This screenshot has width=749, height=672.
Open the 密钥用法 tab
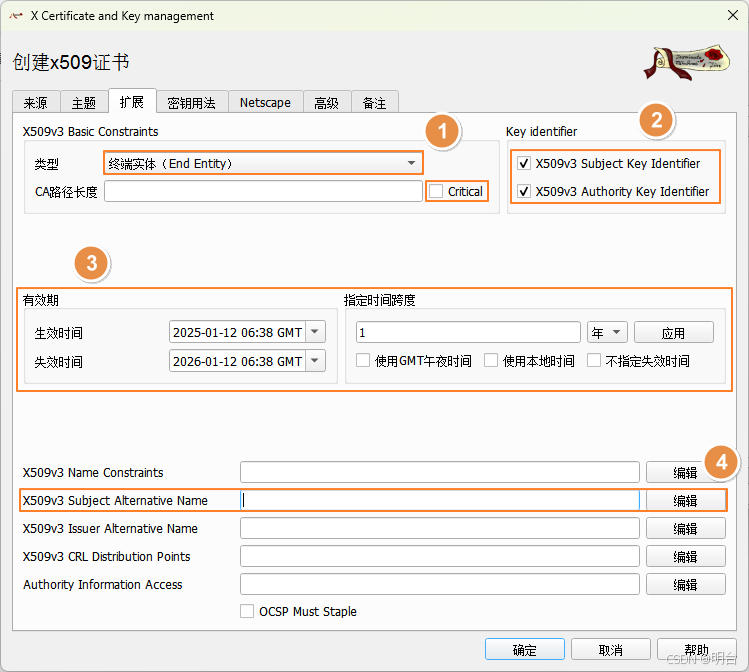tap(192, 102)
